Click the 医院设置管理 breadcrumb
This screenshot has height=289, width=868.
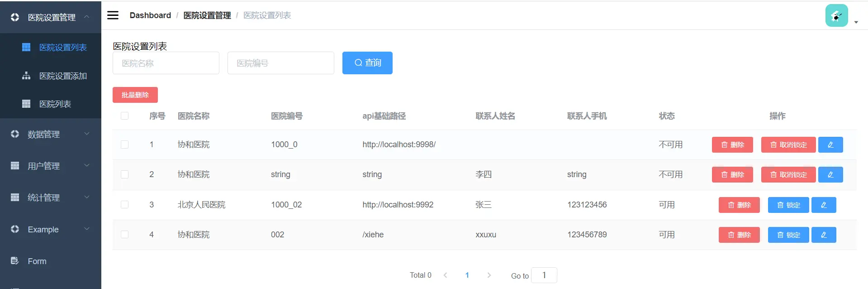[x=207, y=15]
